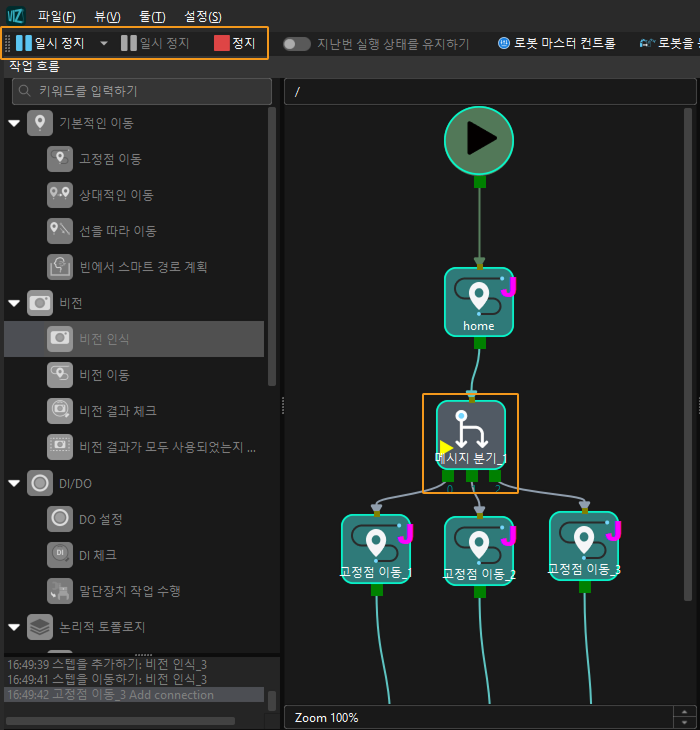Select 상대적인 이동 step icon

[60, 195]
